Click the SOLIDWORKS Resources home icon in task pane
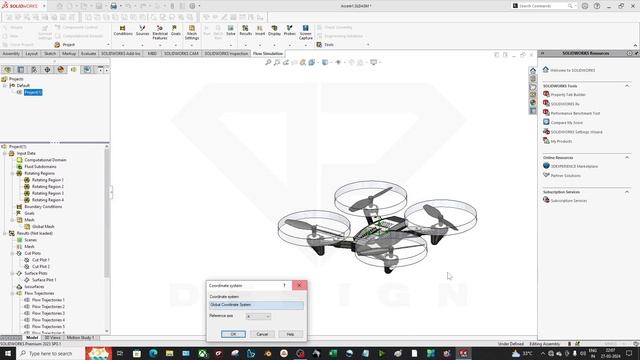 [533, 70]
